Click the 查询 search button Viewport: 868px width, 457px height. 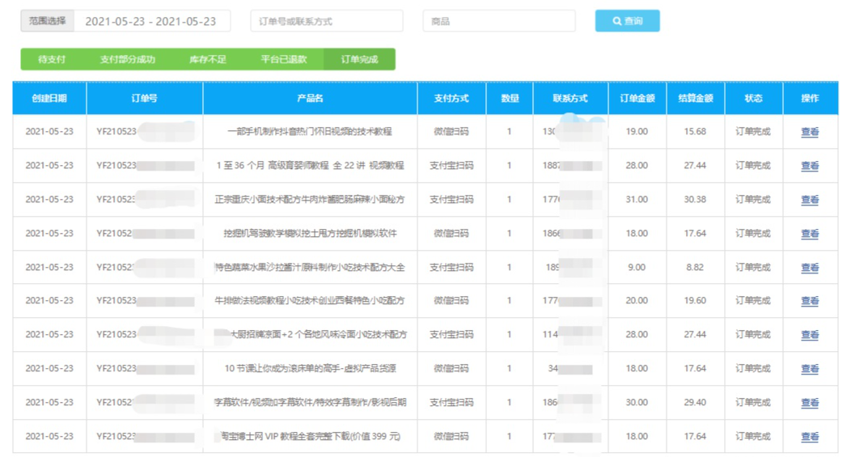[x=627, y=21]
